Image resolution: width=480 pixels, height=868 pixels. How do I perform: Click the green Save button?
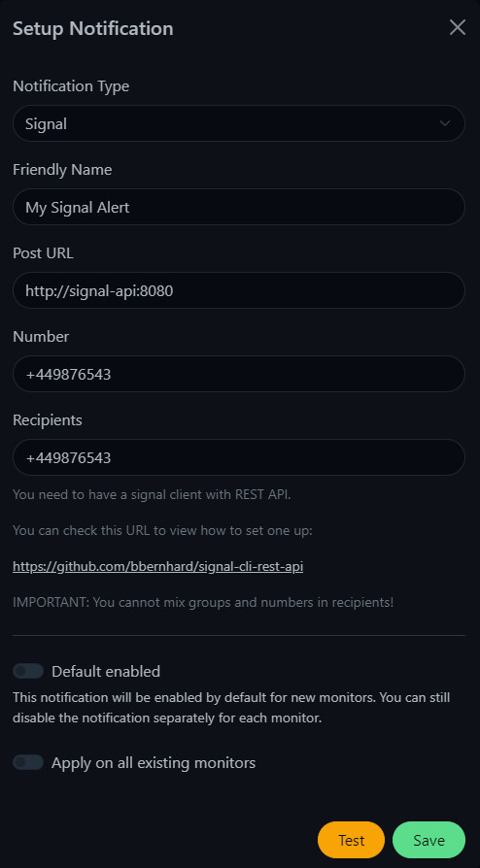coord(429,840)
